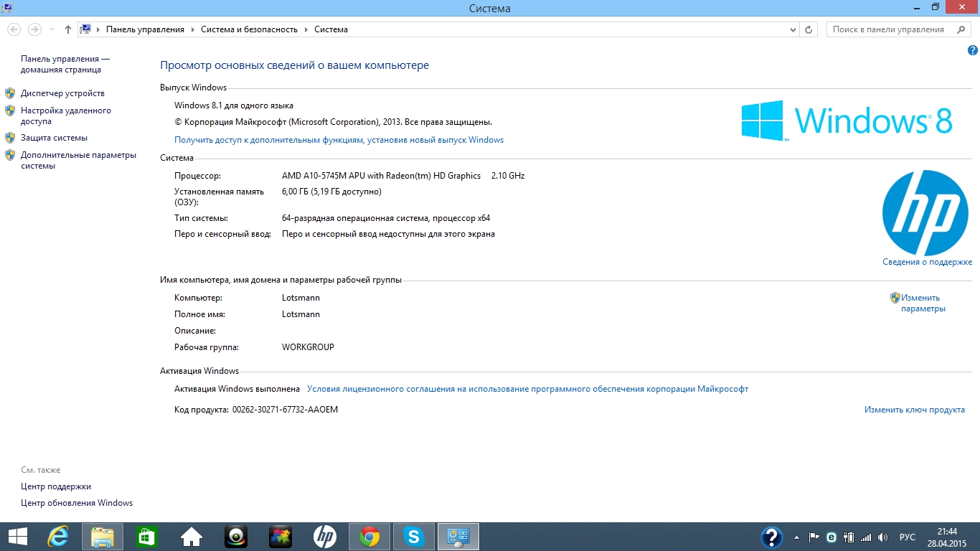Screen dimensions: 980x551
Task: Open the colorful puzzle app on taskbar
Action: (x=280, y=537)
